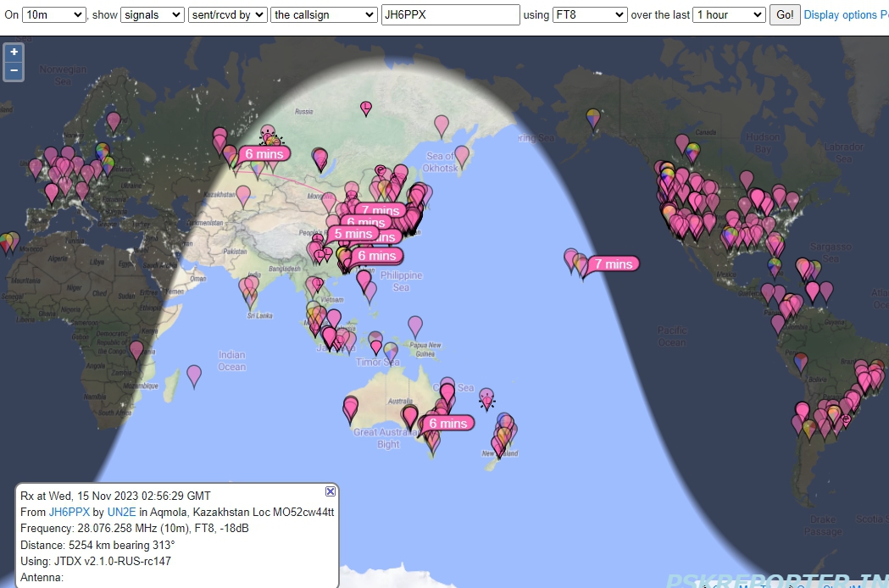Open the '1 hour' time range dropdown

[x=729, y=14]
